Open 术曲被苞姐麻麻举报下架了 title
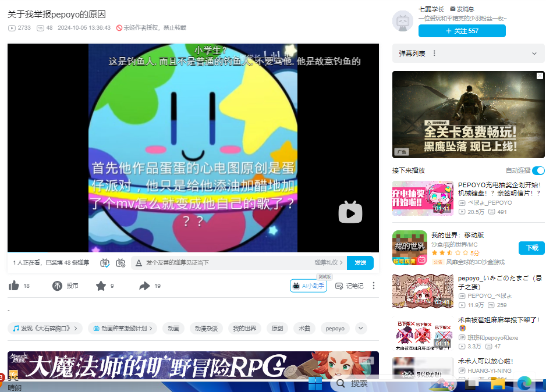This screenshot has height=392, width=546. [x=499, y=323]
